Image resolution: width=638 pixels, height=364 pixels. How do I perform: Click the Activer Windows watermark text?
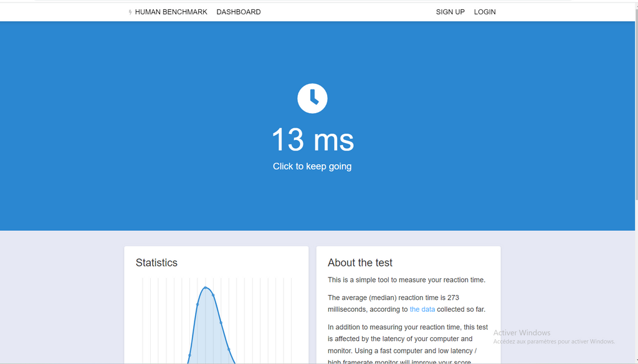point(521,333)
